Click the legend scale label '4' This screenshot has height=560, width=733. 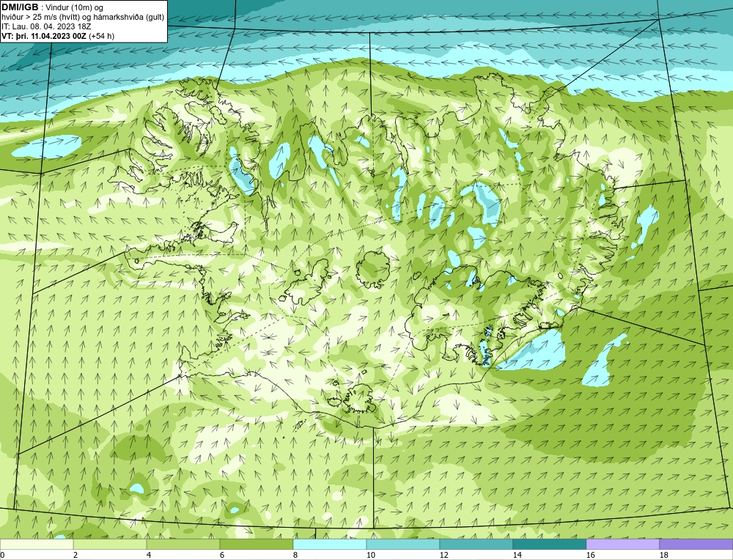point(149,555)
